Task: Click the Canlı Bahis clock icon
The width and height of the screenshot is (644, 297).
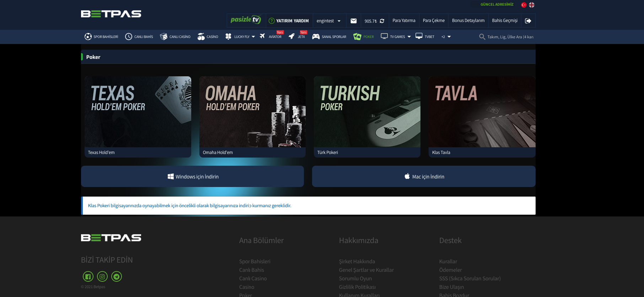Action: point(129,37)
